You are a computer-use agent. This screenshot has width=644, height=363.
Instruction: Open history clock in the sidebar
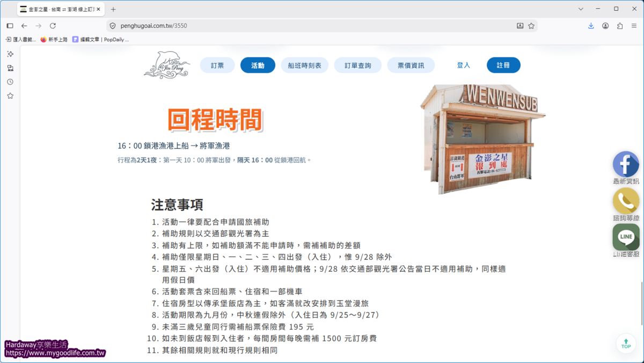[10, 82]
